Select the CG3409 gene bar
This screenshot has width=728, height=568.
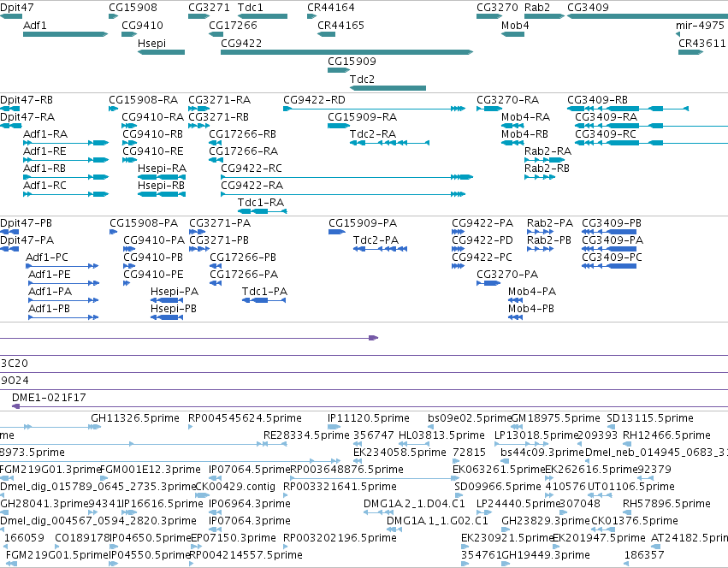[x=648, y=16]
